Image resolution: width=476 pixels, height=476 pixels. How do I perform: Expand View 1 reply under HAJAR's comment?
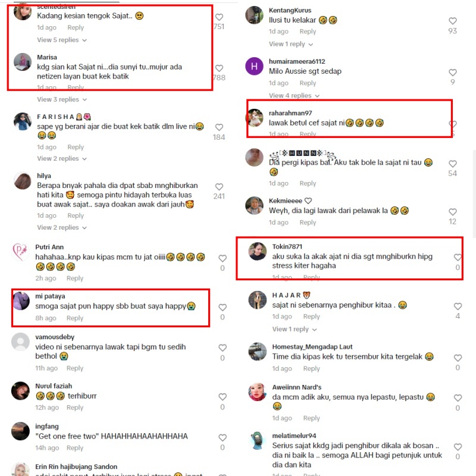click(294, 329)
